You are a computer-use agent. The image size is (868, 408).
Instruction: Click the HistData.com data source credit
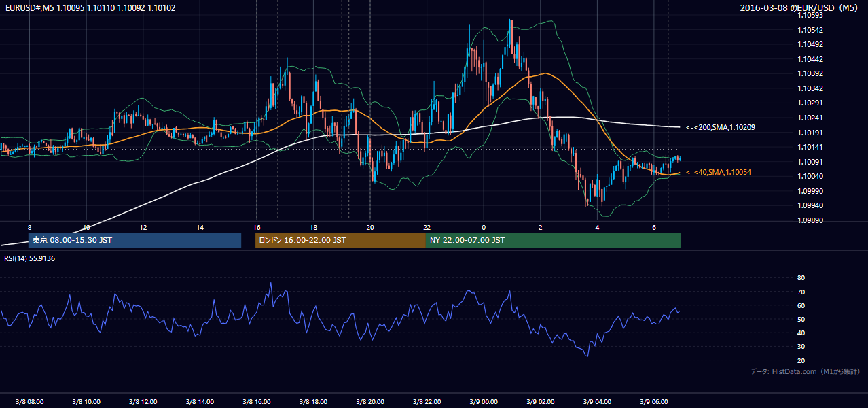click(806, 371)
